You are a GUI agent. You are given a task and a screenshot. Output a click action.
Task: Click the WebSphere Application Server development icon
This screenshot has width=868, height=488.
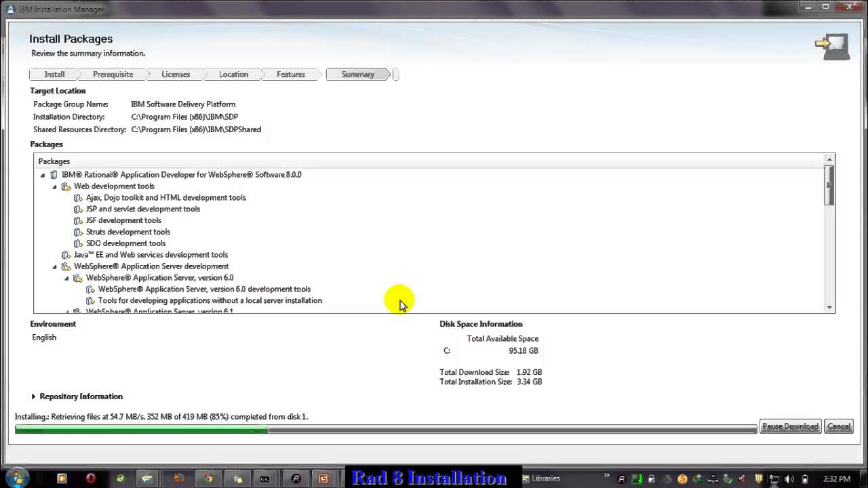pos(66,267)
